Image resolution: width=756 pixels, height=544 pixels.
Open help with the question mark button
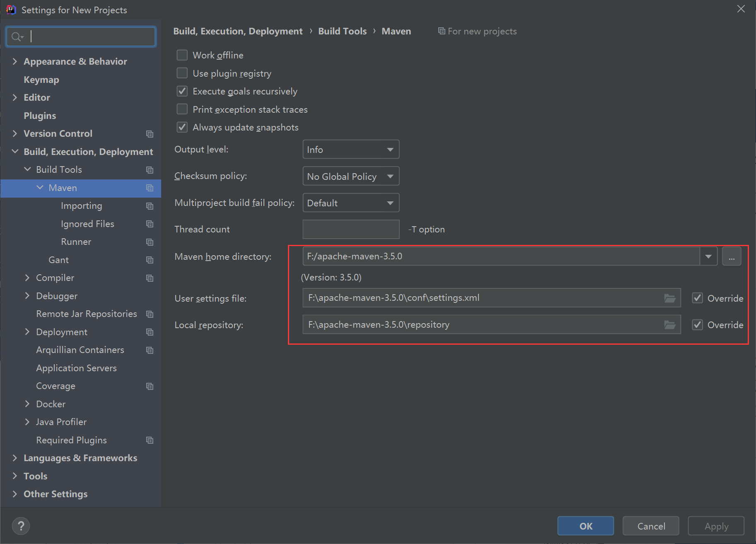pos(21,526)
